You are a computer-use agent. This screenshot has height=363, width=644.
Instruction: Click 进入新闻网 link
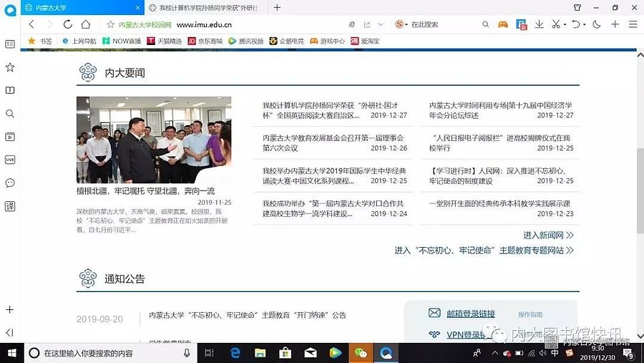[548, 235]
